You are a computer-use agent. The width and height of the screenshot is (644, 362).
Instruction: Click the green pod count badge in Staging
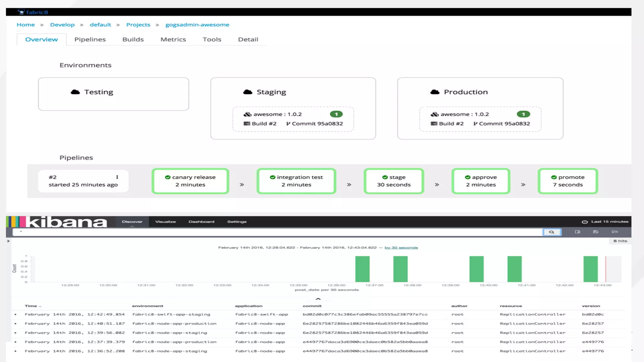[336, 114]
